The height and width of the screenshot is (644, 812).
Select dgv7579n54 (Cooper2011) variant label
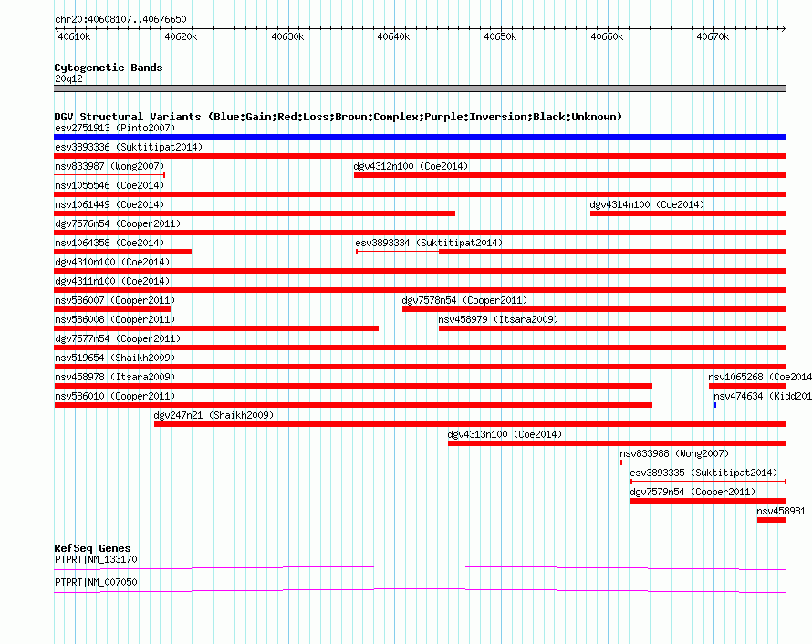pyautogui.click(x=692, y=492)
